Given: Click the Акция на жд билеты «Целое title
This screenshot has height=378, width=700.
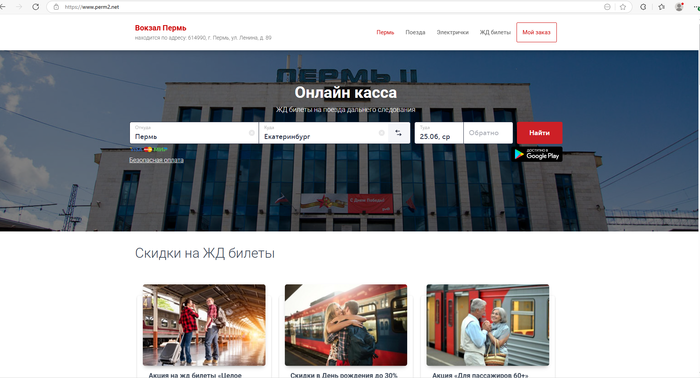Looking at the screenshot, I should (195, 375).
